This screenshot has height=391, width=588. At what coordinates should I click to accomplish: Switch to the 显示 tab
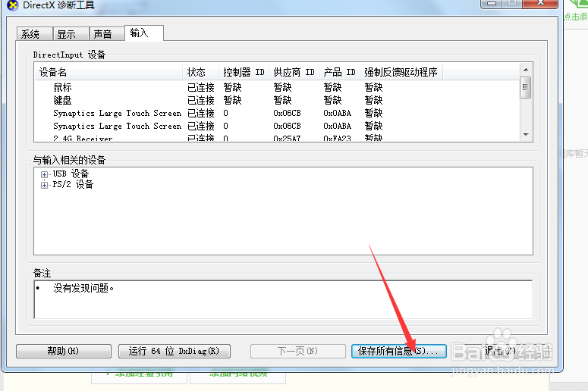click(71, 33)
